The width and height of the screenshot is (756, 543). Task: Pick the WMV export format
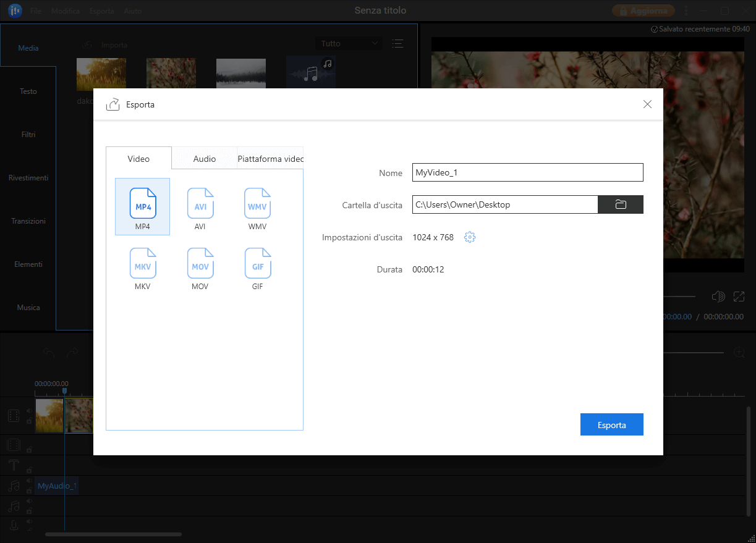pos(257,204)
